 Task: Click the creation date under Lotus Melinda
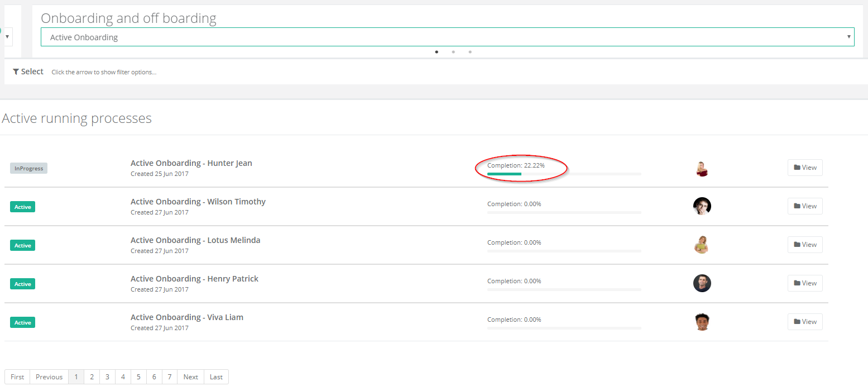point(160,251)
